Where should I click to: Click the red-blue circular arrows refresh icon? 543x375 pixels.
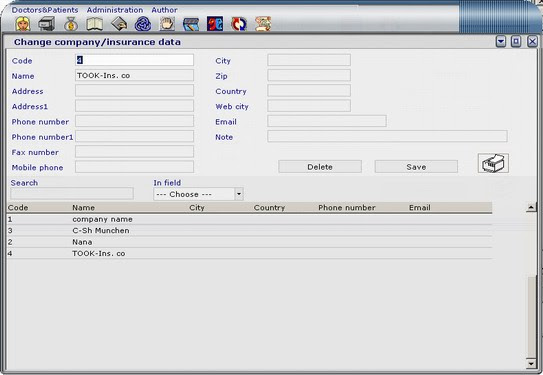pyautogui.click(x=239, y=24)
